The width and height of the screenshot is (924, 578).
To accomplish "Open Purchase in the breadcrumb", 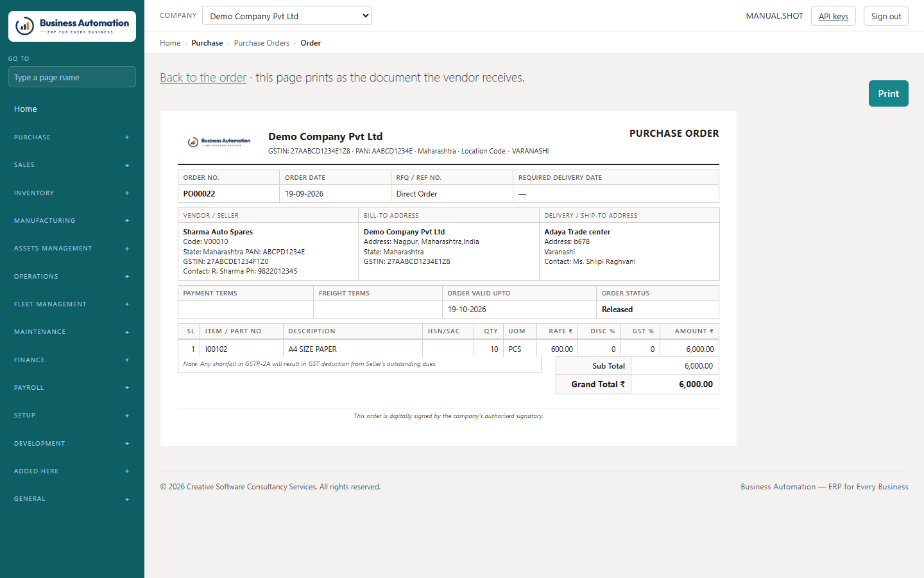I will [207, 43].
